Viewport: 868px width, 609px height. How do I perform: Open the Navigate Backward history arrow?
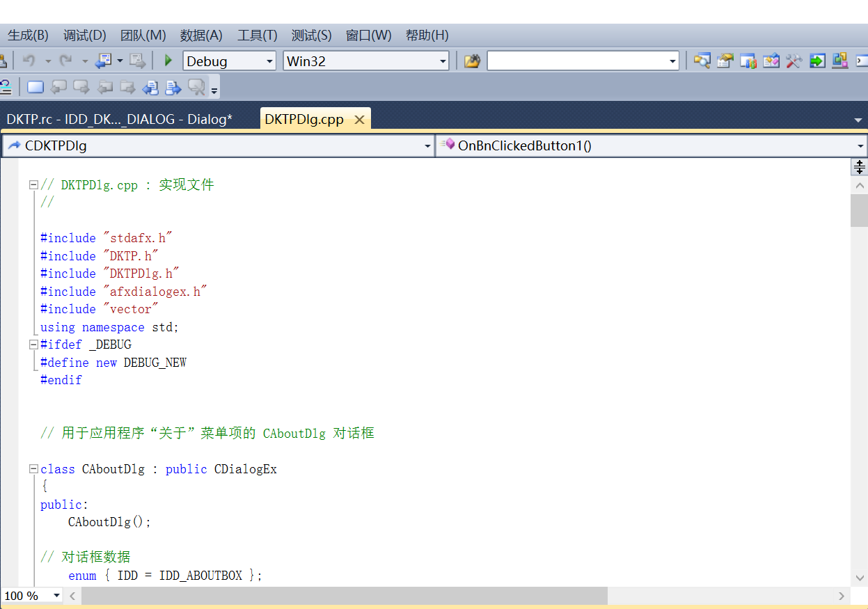point(120,61)
